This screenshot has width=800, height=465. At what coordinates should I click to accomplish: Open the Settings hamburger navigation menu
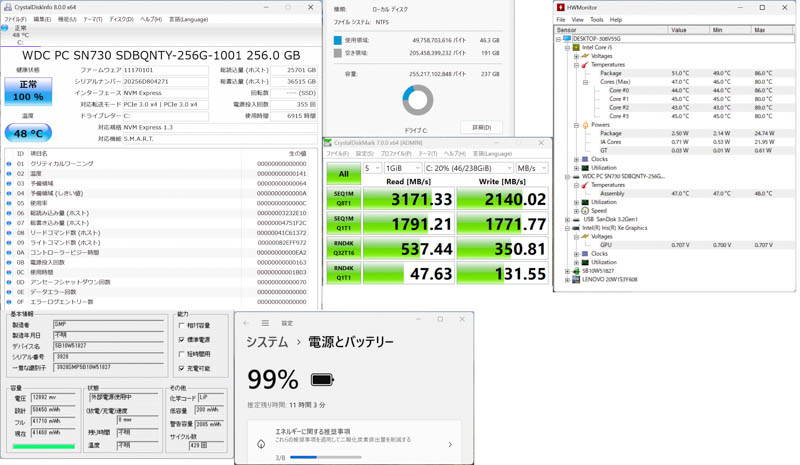click(265, 323)
